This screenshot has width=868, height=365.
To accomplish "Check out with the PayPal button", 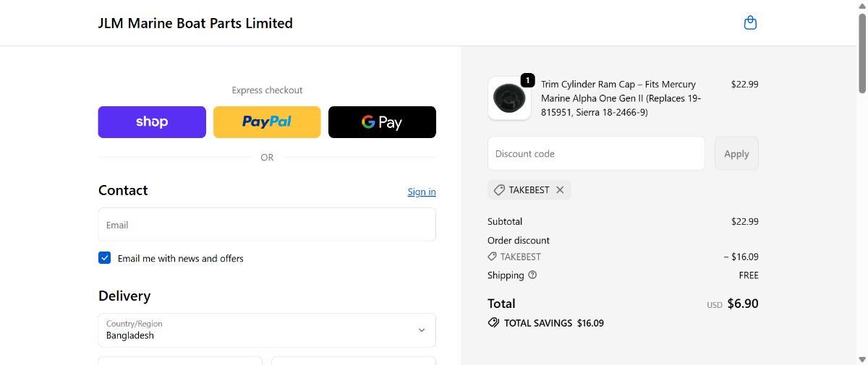I will 266,122.
